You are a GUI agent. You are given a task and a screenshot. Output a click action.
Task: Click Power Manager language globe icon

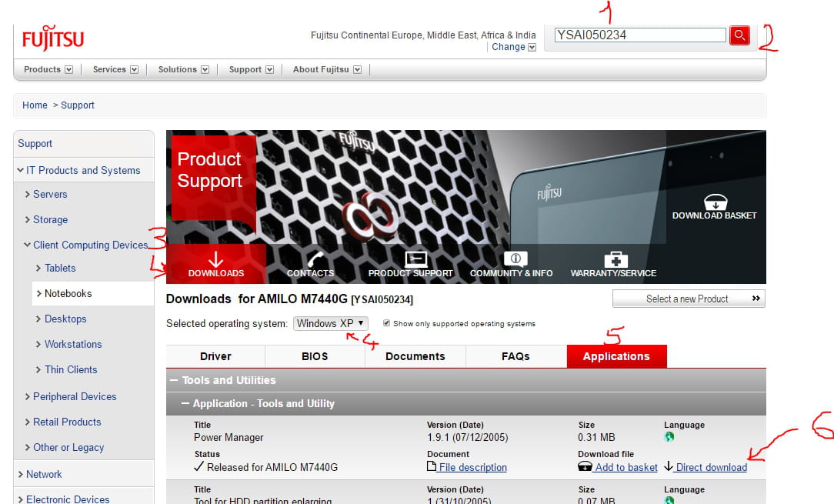[669, 436]
